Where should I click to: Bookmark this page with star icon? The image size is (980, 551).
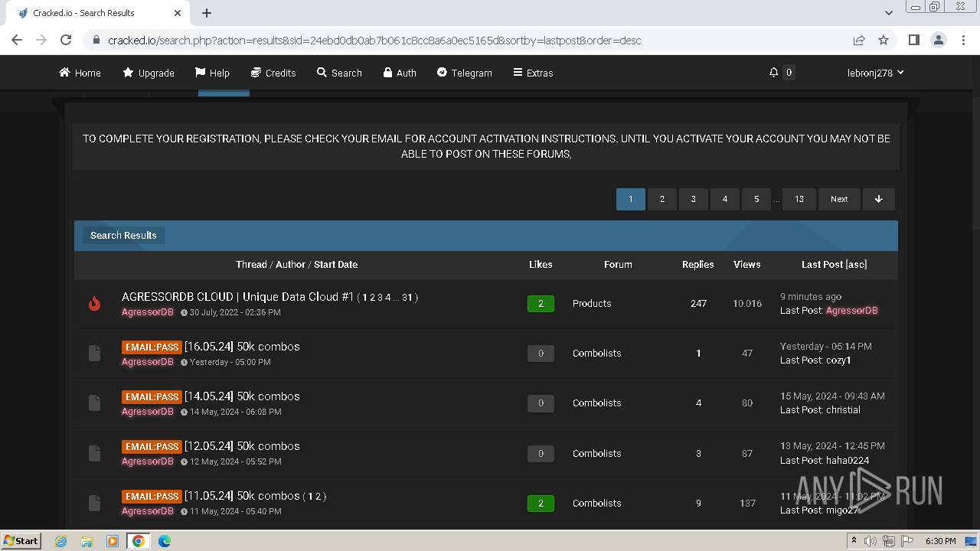coord(884,40)
